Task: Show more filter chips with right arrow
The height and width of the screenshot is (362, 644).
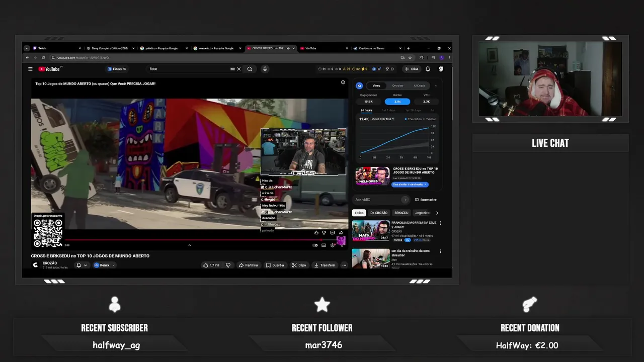Action: [437, 213]
